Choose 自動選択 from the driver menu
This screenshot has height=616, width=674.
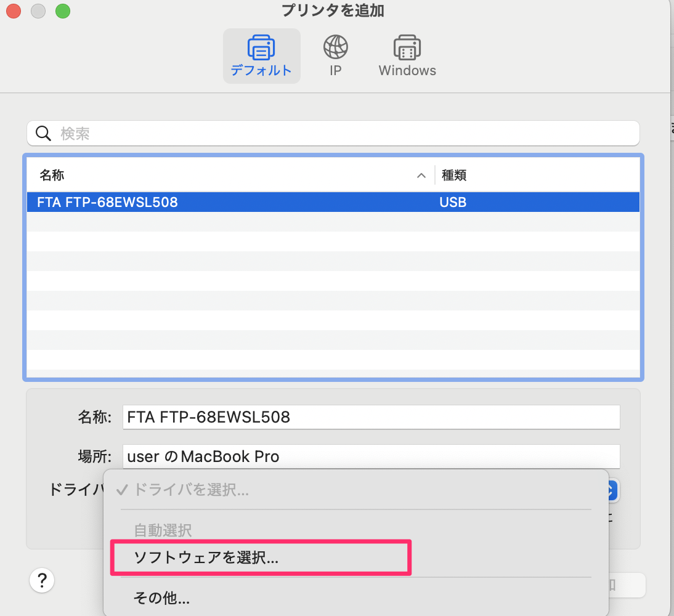(163, 529)
